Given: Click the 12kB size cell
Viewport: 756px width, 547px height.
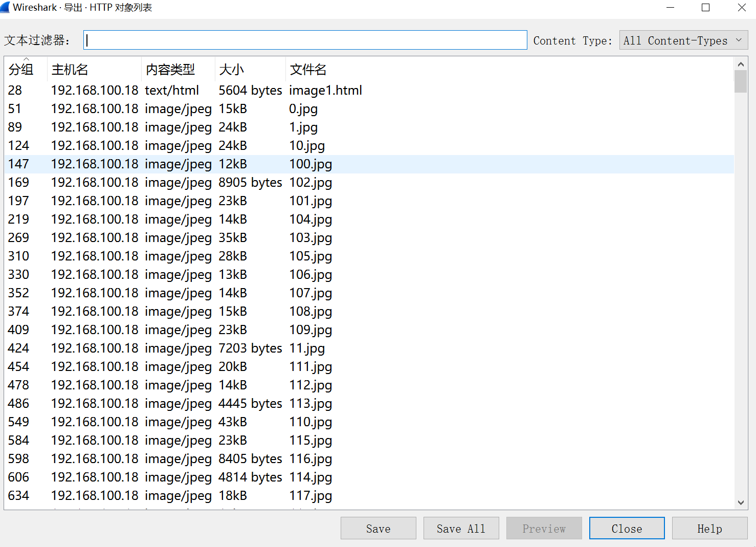Looking at the screenshot, I should point(233,164).
